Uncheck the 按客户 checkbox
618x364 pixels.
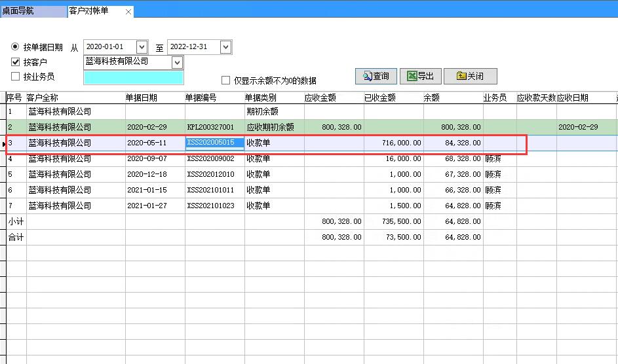click(x=16, y=62)
